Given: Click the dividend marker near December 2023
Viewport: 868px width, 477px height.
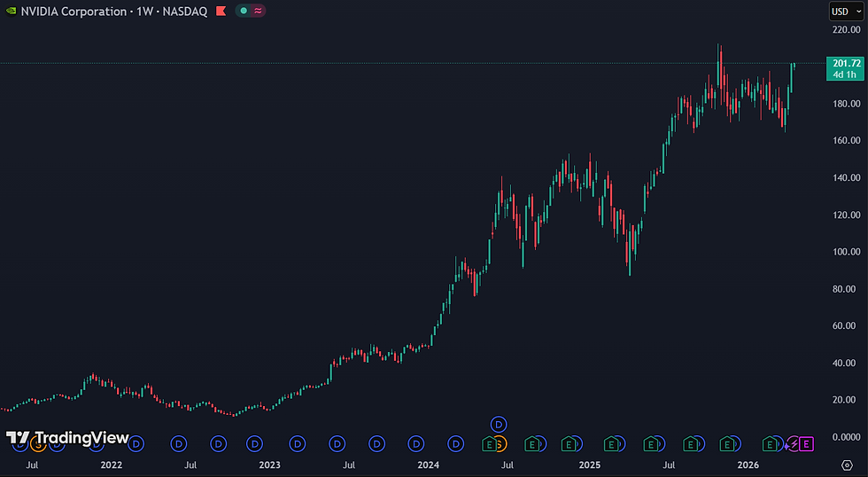Looking at the screenshot, I should (415, 444).
